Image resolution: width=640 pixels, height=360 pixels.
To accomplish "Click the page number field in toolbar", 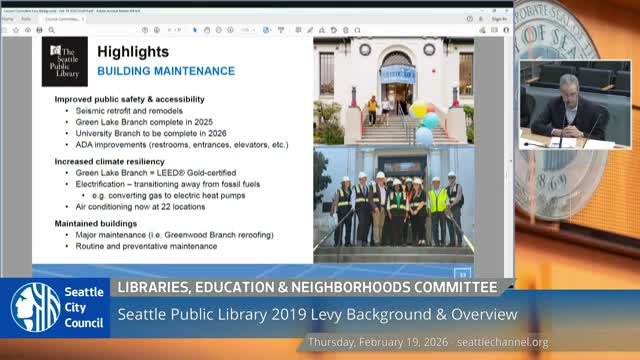I will (x=170, y=30).
